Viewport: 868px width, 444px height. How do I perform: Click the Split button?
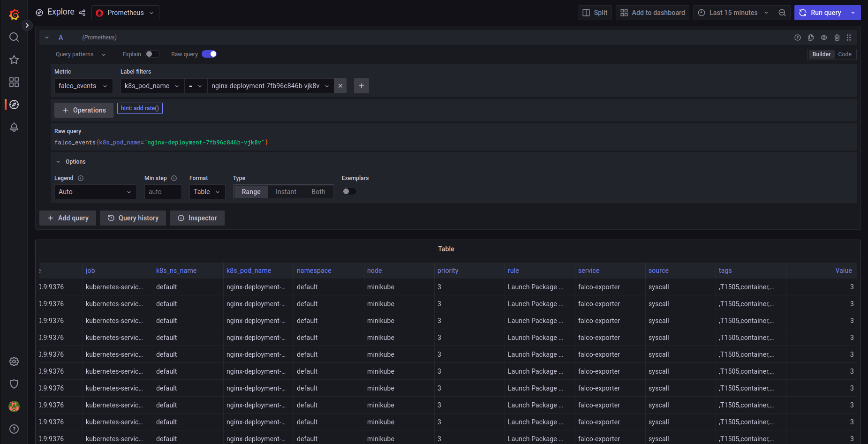coord(595,13)
